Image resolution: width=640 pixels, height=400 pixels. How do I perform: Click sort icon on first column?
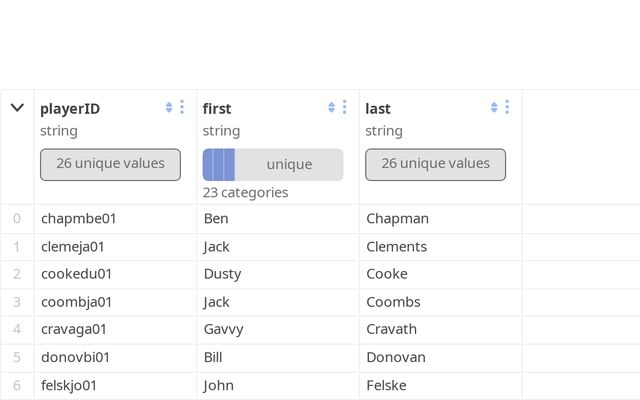(x=332, y=108)
